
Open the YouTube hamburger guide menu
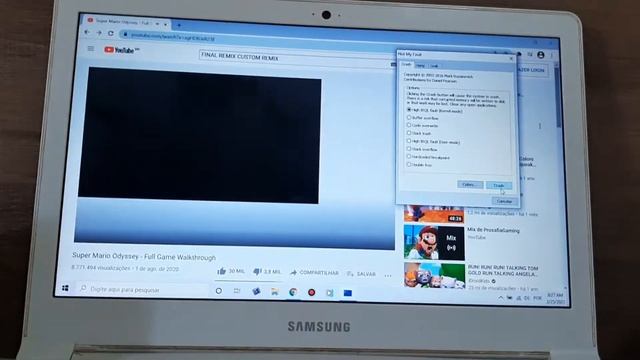tap(91, 49)
